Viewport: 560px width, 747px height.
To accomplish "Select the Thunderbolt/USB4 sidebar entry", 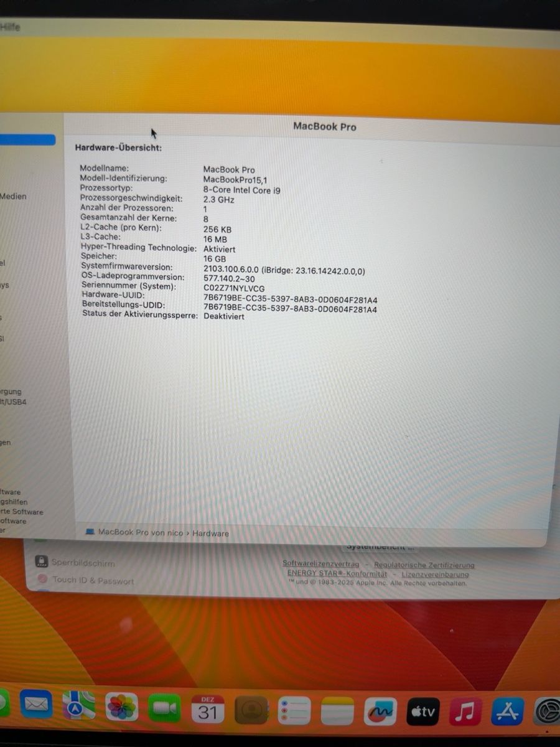I will [13, 402].
